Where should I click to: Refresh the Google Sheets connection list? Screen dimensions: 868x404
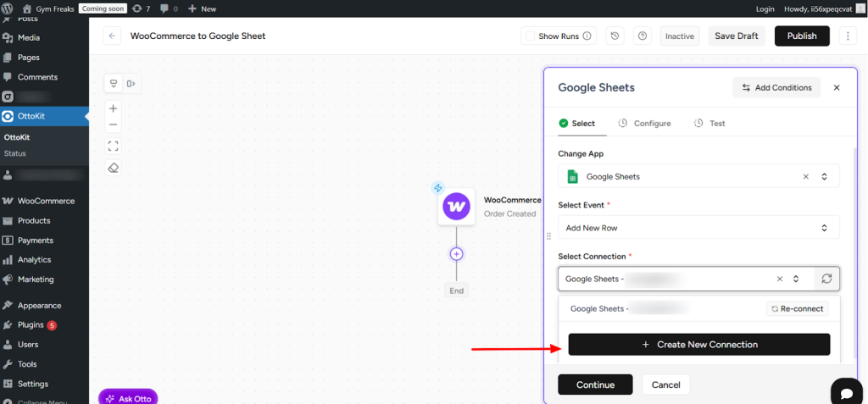[x=826, y=279]
